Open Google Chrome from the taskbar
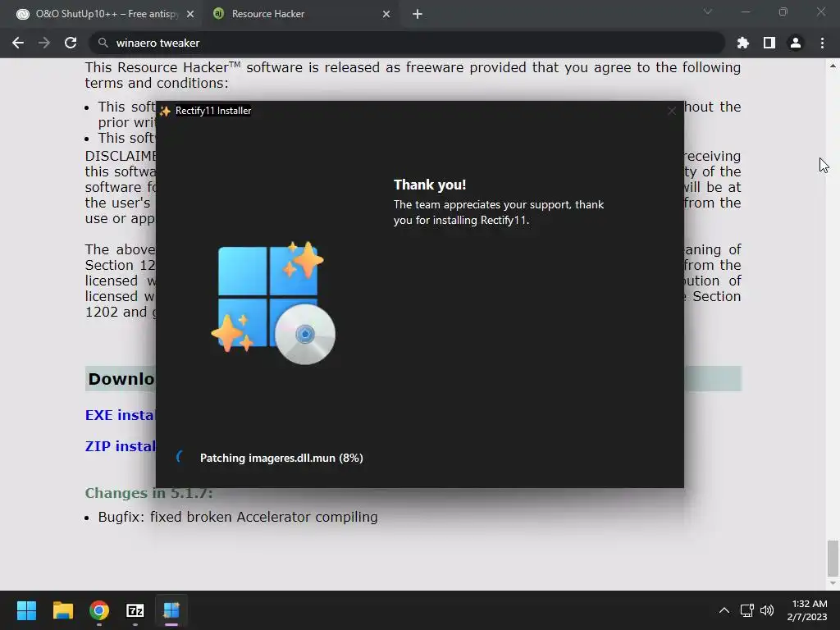Viewport: 840px width, 630px height. coord(99,610)
